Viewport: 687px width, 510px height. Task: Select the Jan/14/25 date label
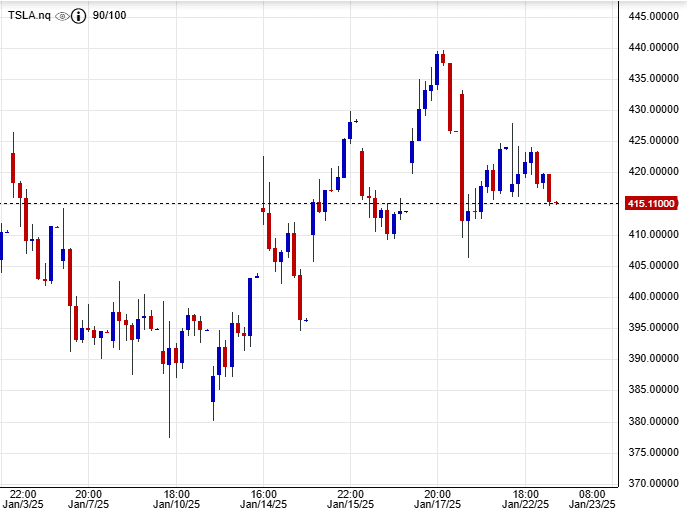point(263,504)
